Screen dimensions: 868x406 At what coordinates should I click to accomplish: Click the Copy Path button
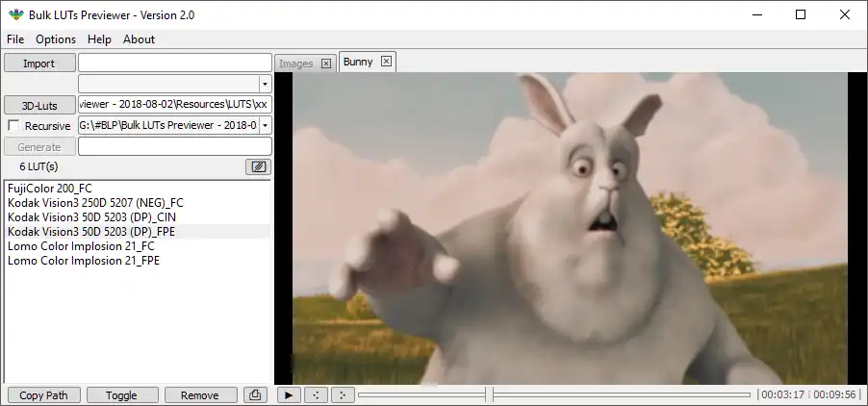(x=43, y=395)
